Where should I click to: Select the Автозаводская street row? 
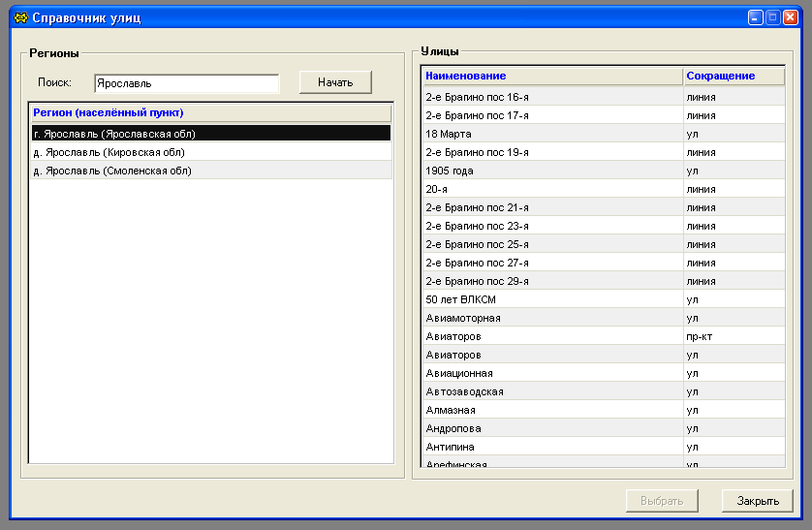point(552,391)
